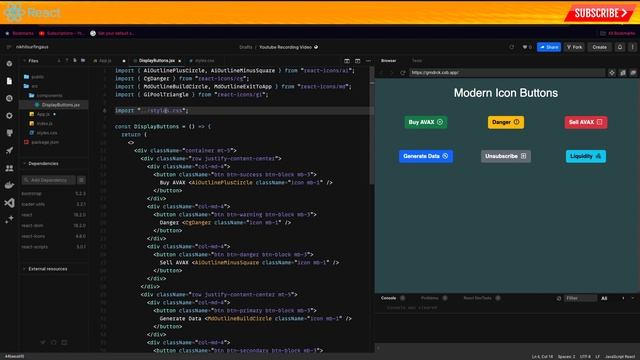
Task: Click the VS Code icon in the sidebar
Action: tap(9, 203)
